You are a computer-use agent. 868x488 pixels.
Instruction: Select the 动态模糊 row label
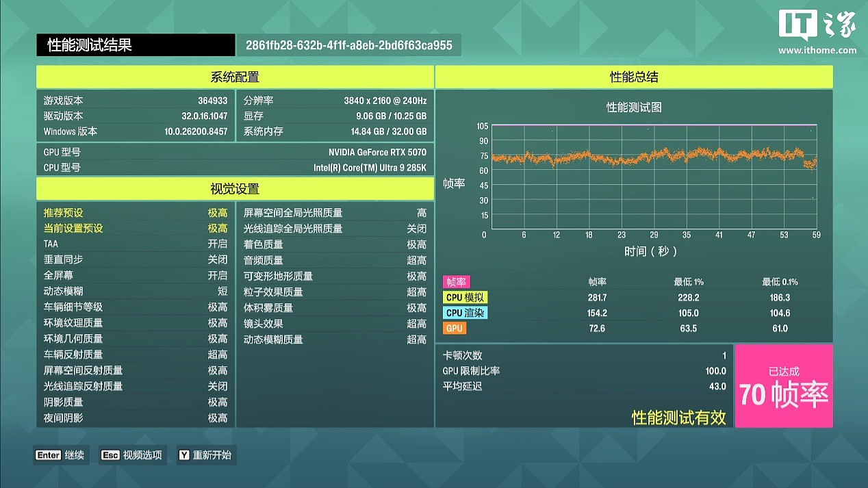pos(63,292)
